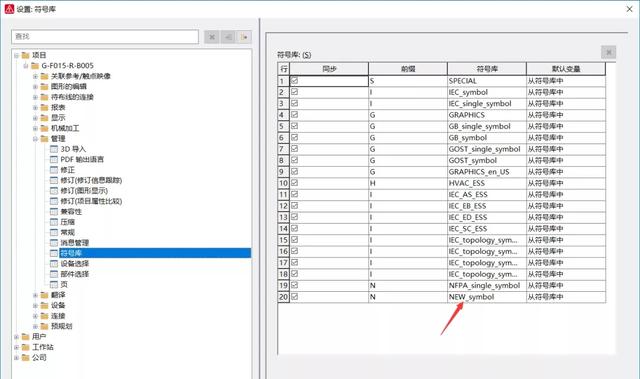Image resolution: width=640 pixels, height=379 pixels.
Task: Select the 常规 settings item
Action: pos(68,232)
